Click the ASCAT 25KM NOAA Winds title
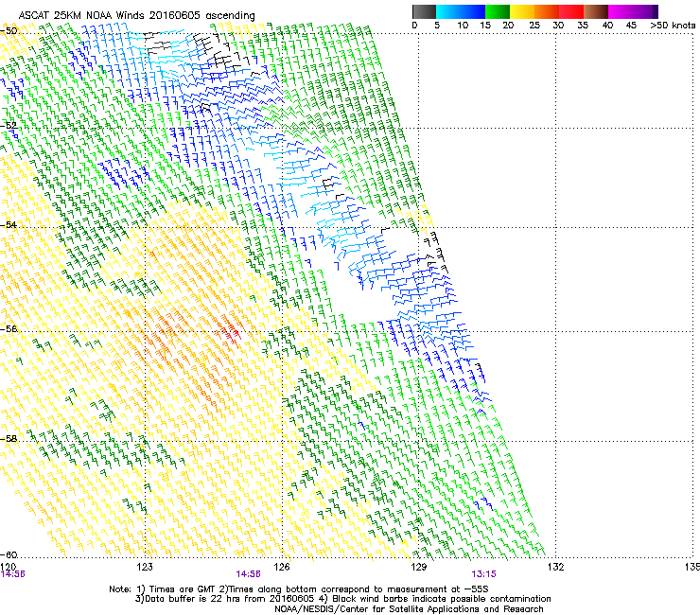This screenshot has width=700, height=615. 136,15
